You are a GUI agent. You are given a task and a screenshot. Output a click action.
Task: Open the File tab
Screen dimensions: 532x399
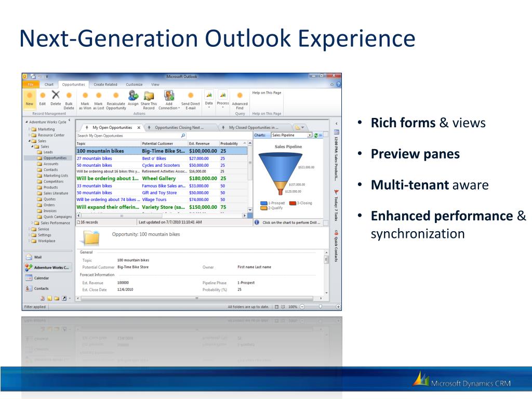coord(31,85)
